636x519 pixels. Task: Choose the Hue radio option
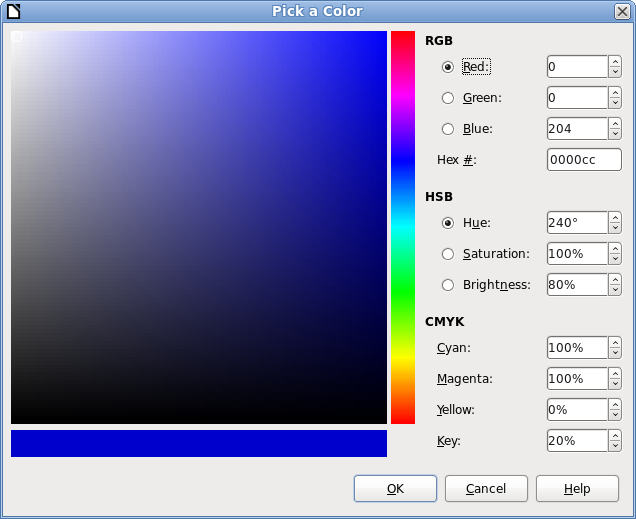(x=448, y=223)
